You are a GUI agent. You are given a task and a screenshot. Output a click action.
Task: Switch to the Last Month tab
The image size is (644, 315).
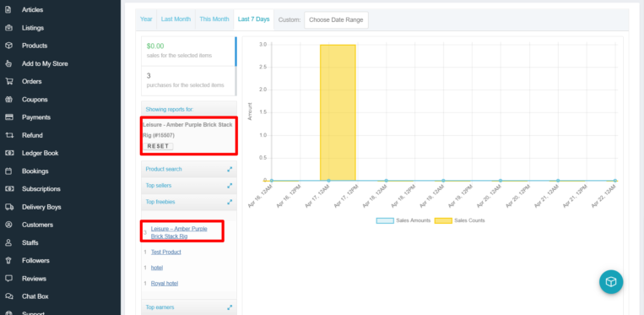click(x=176, y=19)
